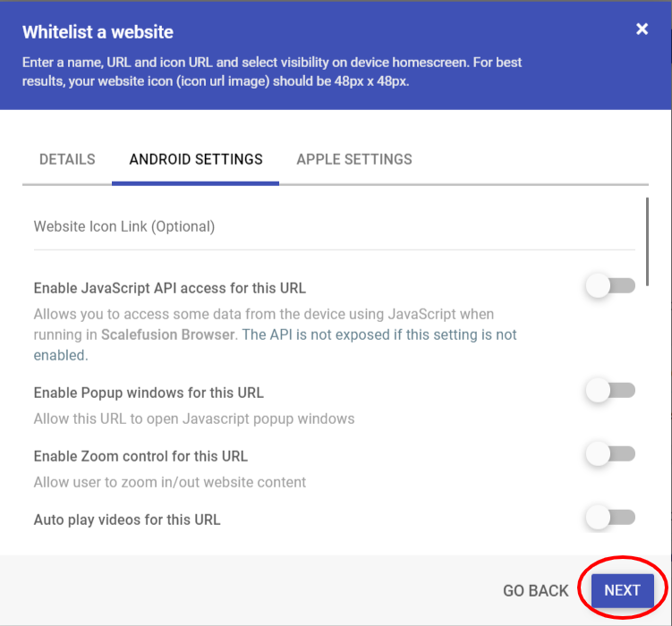
Task: Click the settings list vertical scrollbar
Action: [647, 241]
